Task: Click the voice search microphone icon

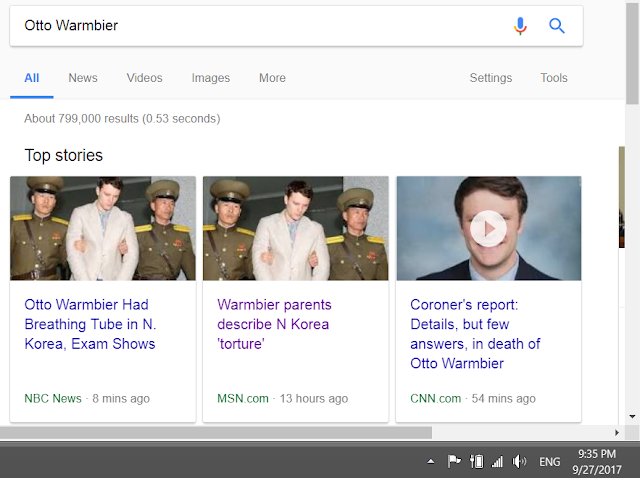Action: pos(520,26)
